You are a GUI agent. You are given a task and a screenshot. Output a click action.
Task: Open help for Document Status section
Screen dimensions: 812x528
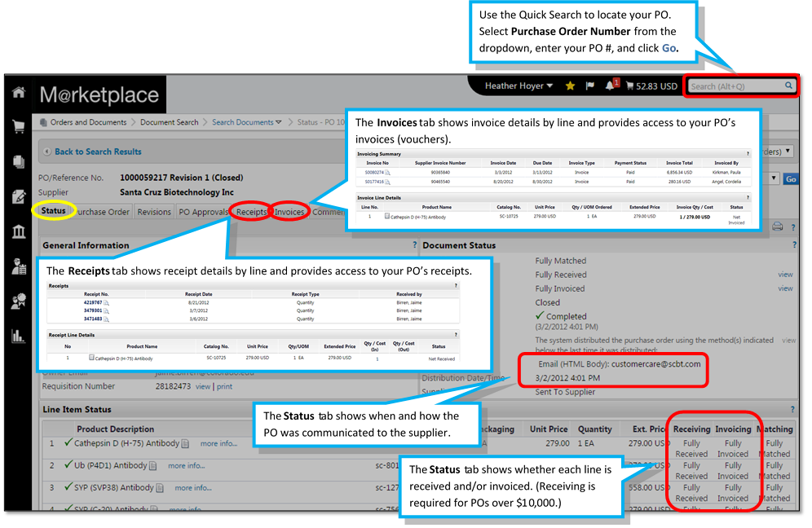[794, 244]
